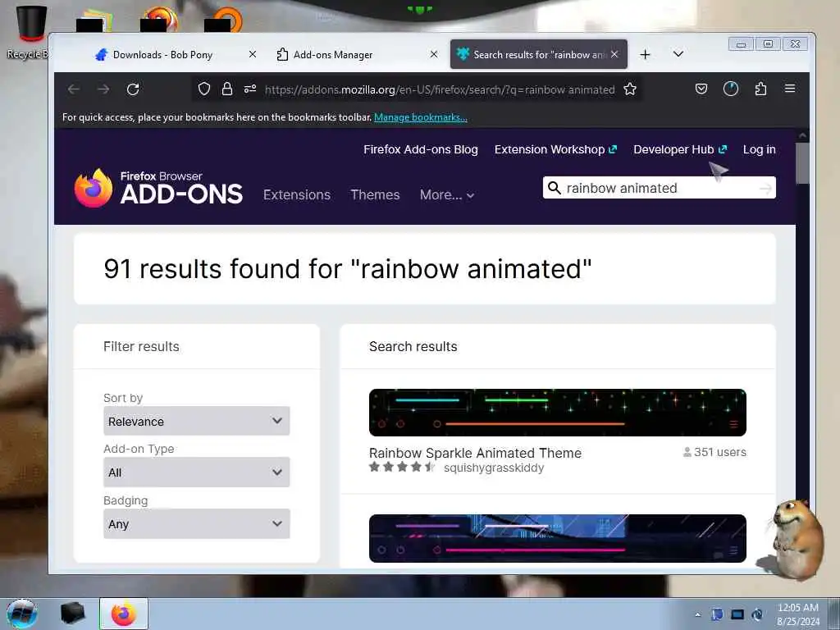The image size is (840, 630).
Task: Open Rainbow Sparkle Animated Theme title link
Action: [475, 453]
